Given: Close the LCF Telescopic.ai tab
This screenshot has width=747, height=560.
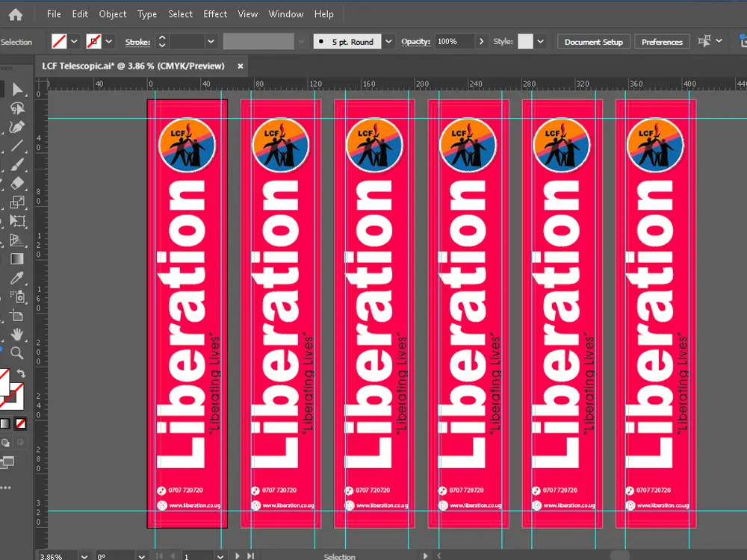Looking at the screenshot, I should (x=241, y=66).
